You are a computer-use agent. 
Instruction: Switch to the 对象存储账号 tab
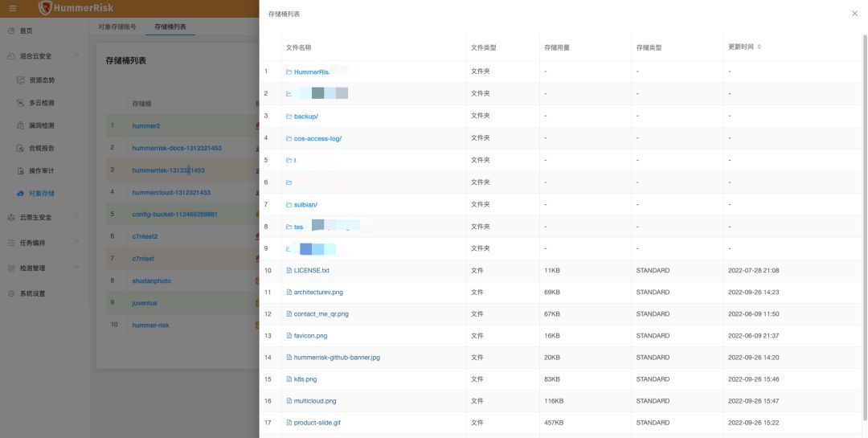pyautogui.click(x=117, y=27)
